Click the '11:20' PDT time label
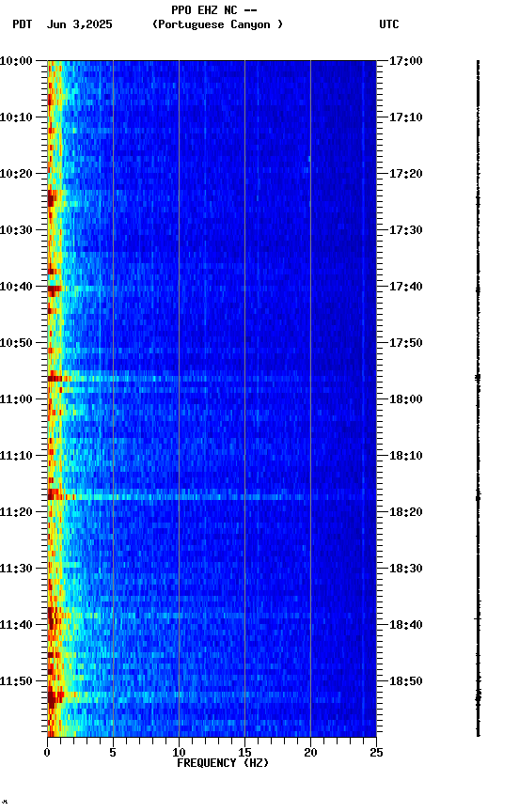 click(x=16, y=512)
